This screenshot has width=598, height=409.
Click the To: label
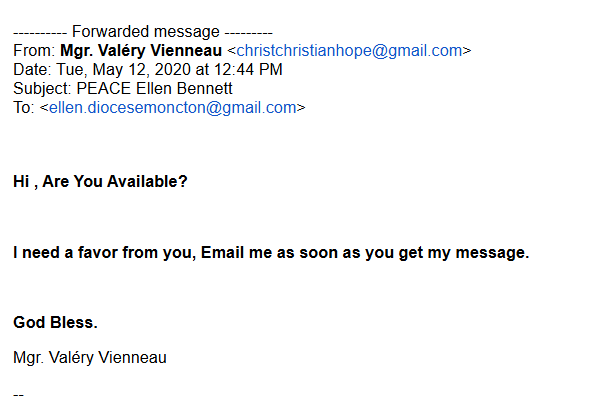[24, 108]
